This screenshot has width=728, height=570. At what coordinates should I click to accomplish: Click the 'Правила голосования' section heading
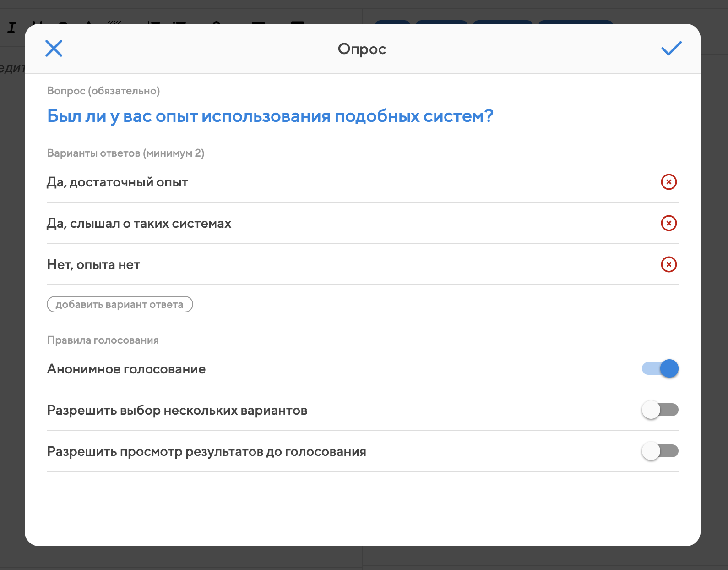point(103,340)
